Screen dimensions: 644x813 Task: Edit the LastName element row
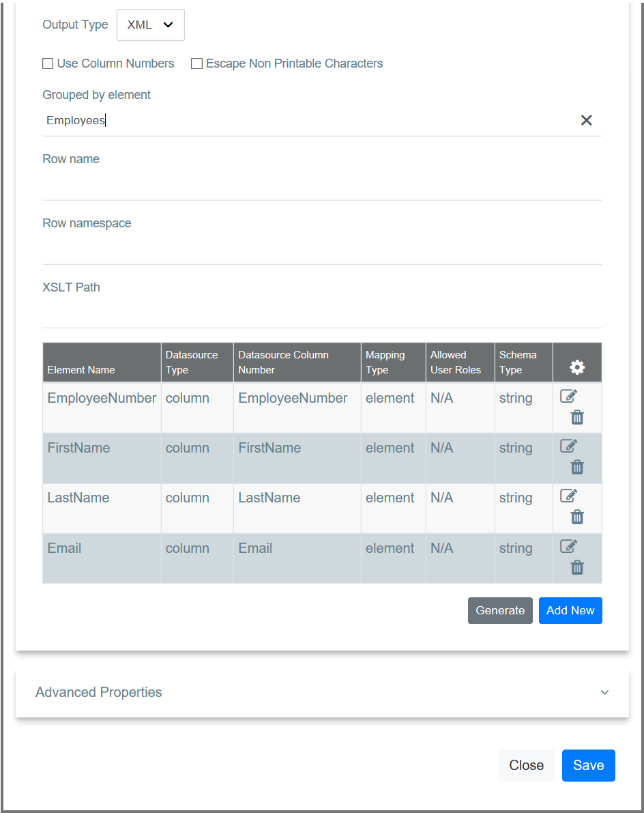568,496
